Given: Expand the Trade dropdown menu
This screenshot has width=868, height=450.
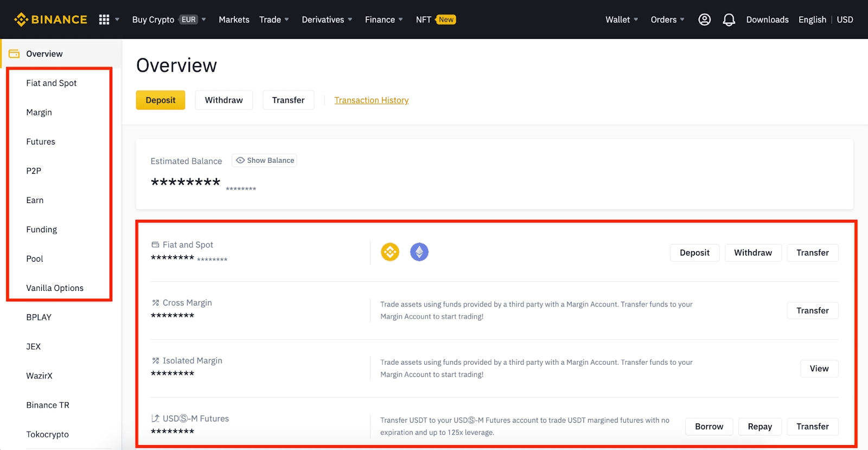Looking at the screenshot, I should point(274,20).
